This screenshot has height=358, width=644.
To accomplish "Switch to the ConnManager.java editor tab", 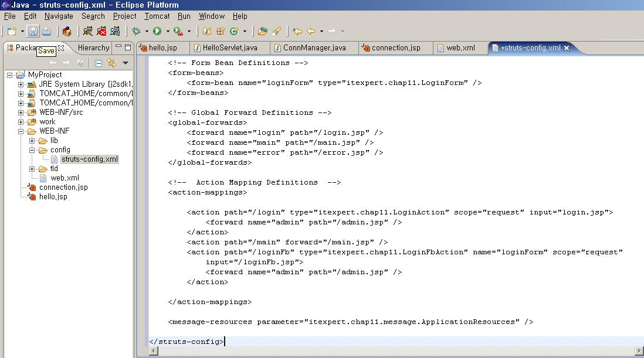I will (x=314, y=48).
